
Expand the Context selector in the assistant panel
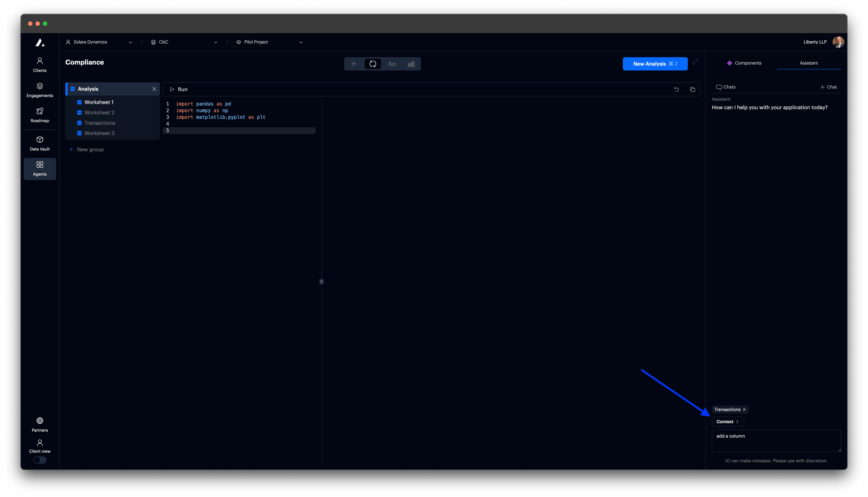728,422
